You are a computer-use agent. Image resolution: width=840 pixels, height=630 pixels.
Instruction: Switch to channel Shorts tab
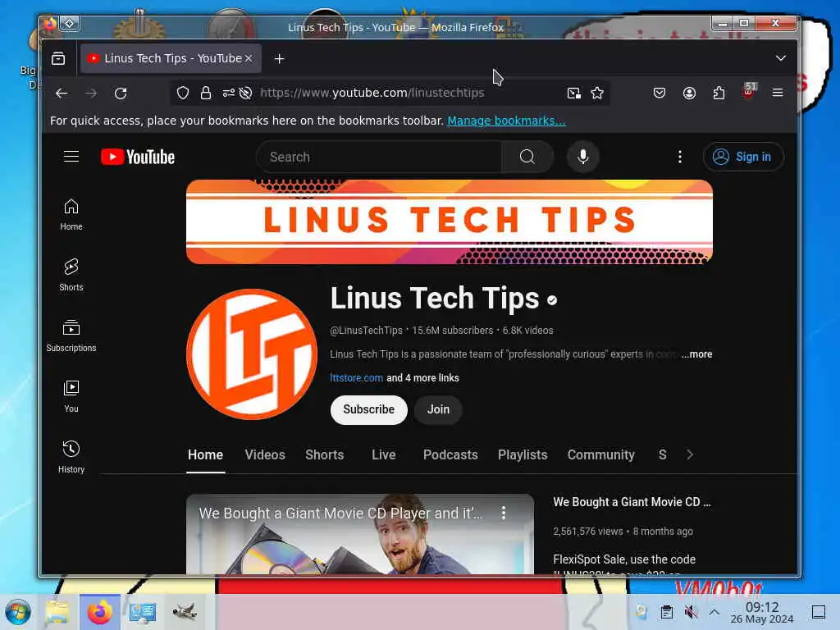[325, 454]
